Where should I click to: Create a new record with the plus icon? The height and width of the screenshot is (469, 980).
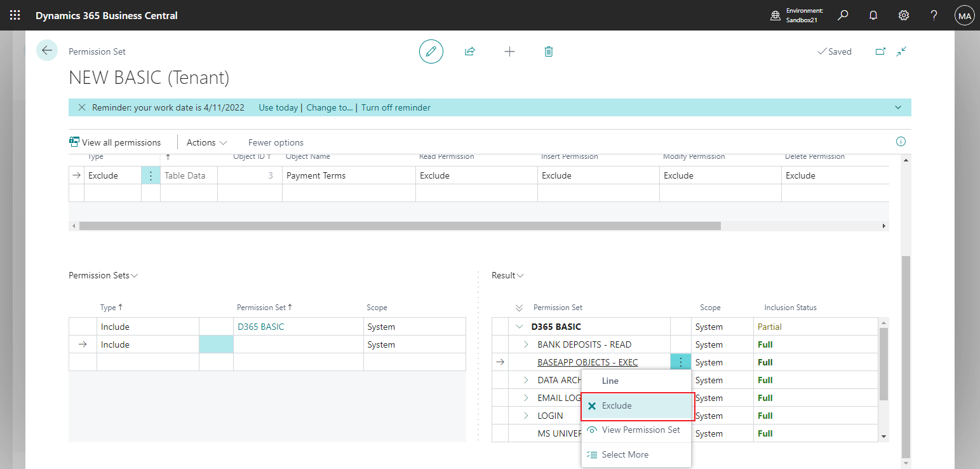(509, 51)
